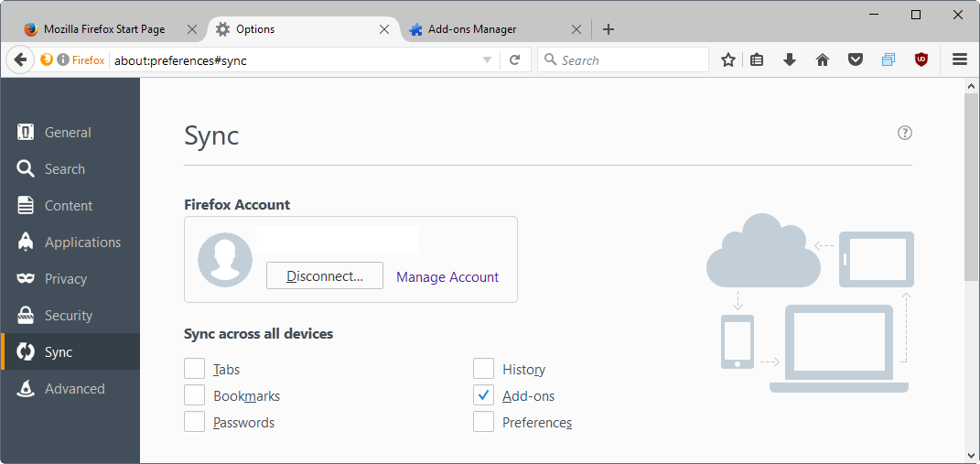980x464 pixels.
Task: Open the Manage Account link
Action: (x=447, y=276)
